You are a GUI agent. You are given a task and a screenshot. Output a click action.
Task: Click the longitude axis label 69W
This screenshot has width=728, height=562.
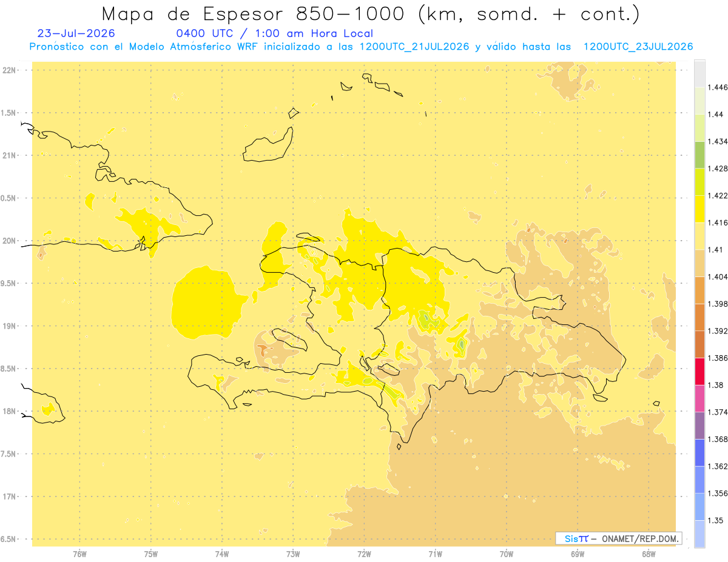coord(578,554)
